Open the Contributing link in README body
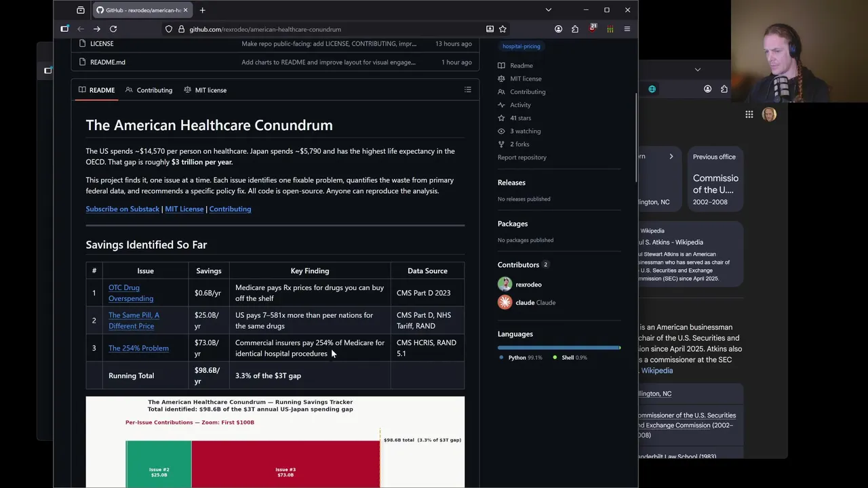The height and width of the screenshot is (488, 868). pyautogui.click(x=230, y=209)
